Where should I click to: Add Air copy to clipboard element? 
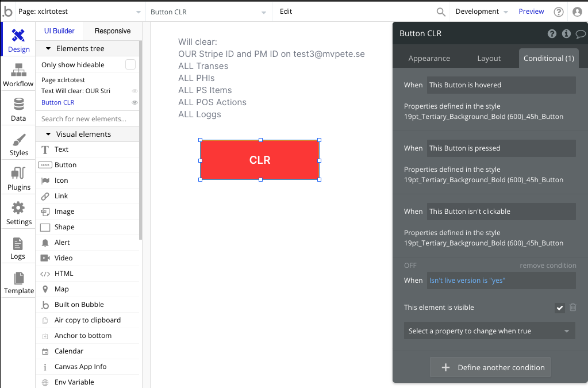click(87, 320)
